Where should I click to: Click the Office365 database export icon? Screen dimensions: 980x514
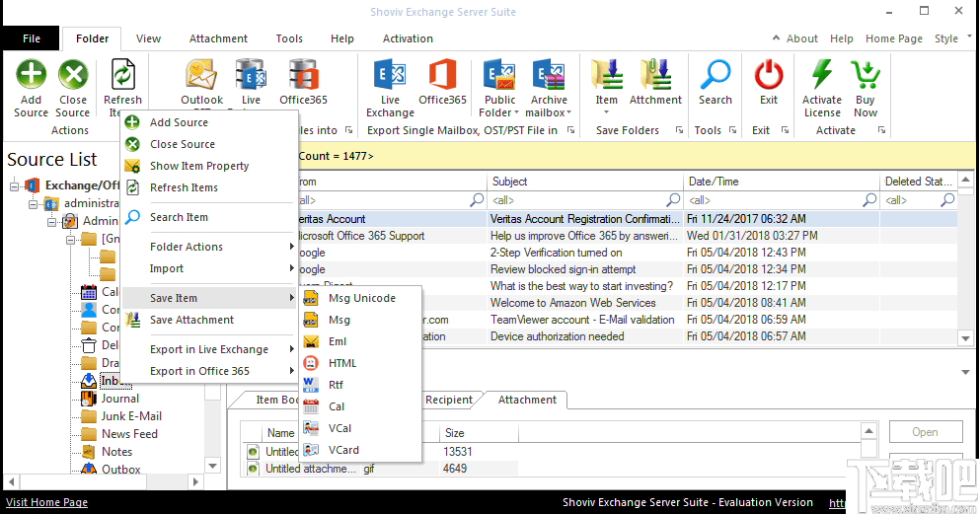coord(304,75)
